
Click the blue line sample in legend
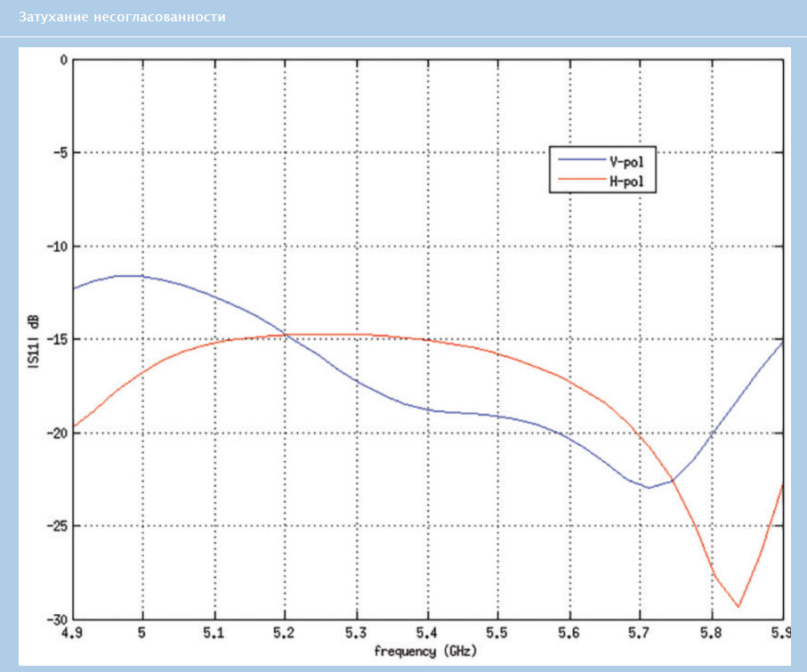(578, 162)
